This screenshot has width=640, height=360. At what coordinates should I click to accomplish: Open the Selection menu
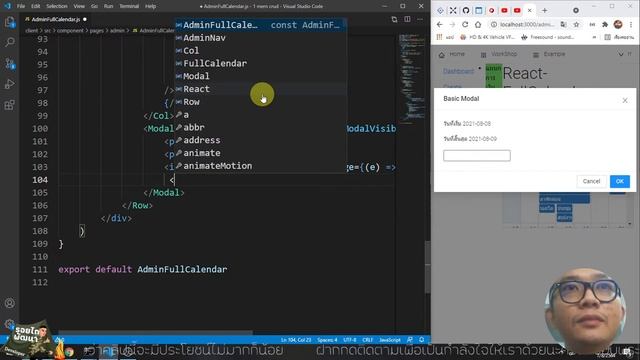tap(57, 6)
